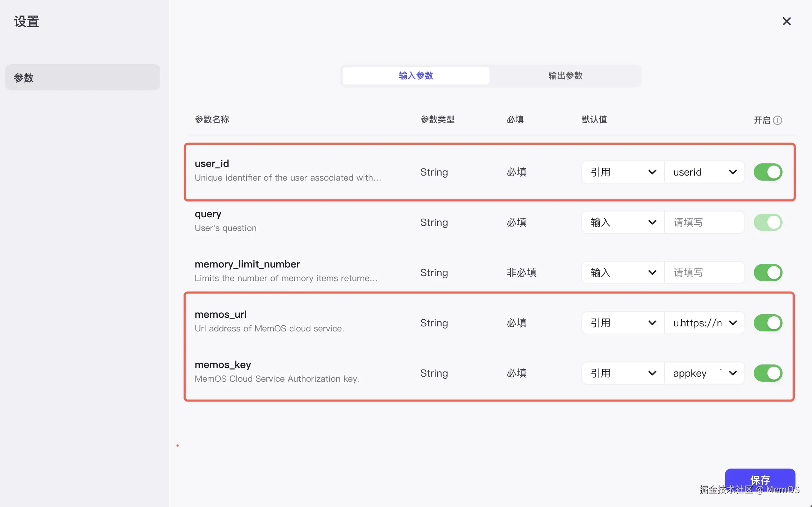
Task: Switch to the 输出参数 tab
Action: click(x=565, y=76)
